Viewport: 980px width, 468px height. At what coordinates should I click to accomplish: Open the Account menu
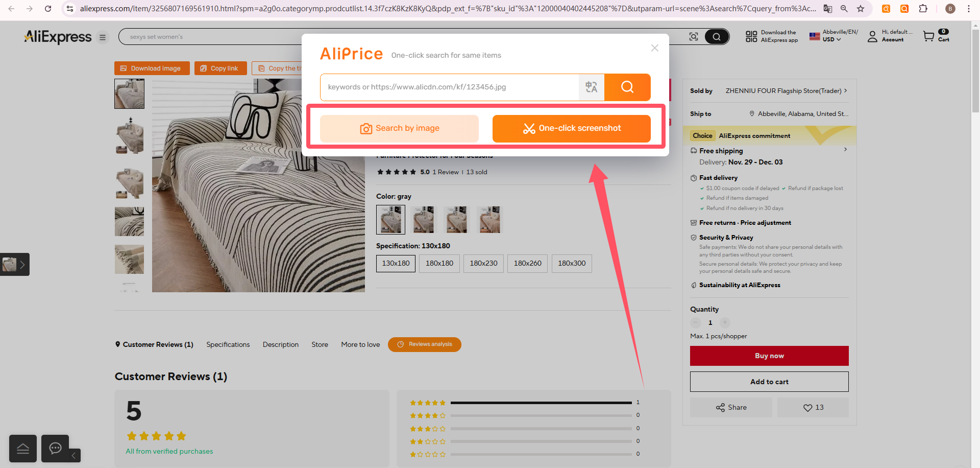890,36
